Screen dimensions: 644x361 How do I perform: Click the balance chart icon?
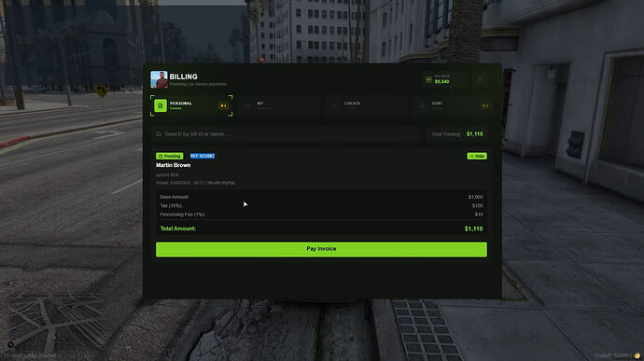point(428,79)
